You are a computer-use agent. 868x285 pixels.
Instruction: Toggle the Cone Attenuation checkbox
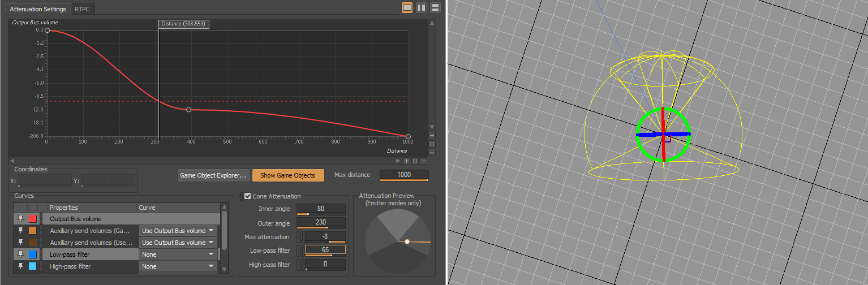pyautogui.click(x=247, y=196)
